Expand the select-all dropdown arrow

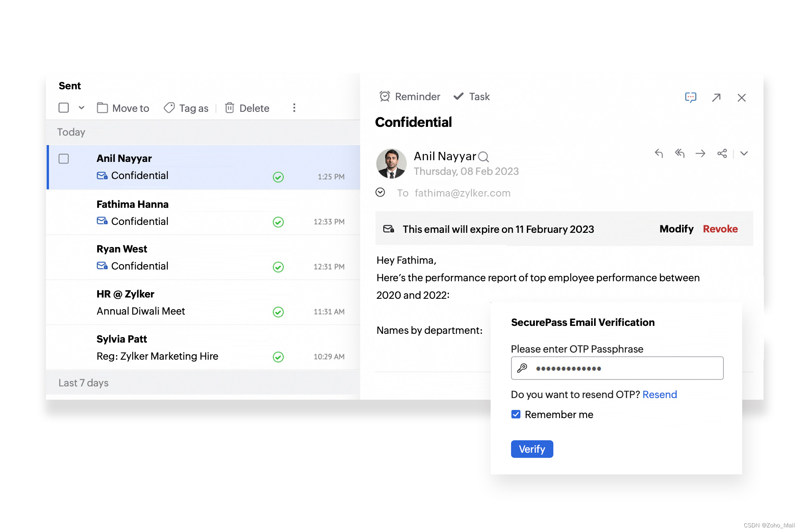81,108
